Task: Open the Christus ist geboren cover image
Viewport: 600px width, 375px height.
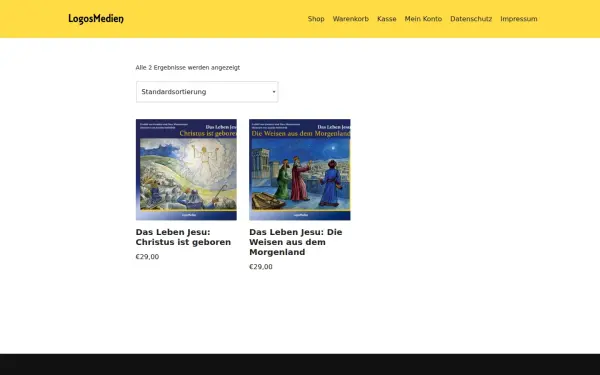Action: pos(186,170)
